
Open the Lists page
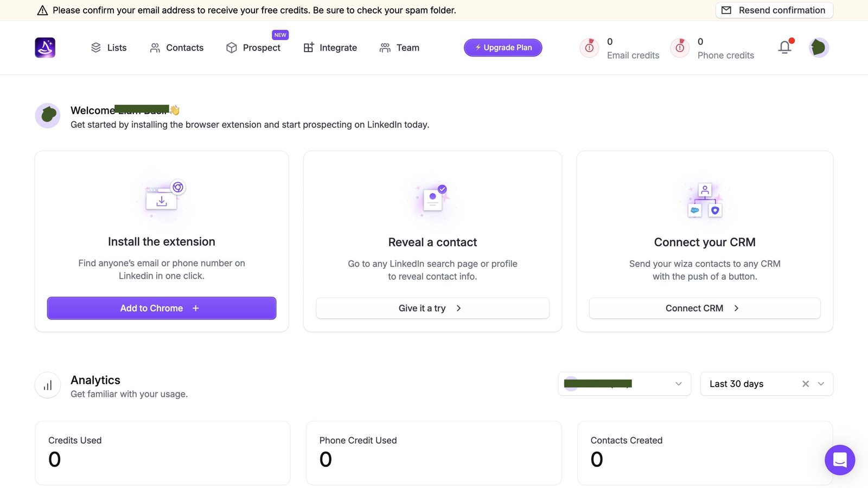pyautogui.click(x=108, y=48)
